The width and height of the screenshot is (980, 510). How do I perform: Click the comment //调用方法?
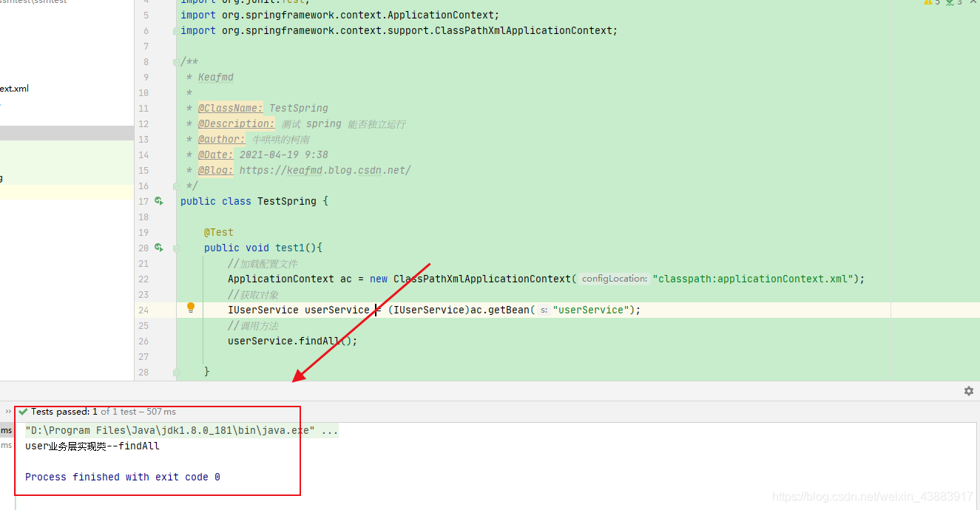tap(253, 325)
